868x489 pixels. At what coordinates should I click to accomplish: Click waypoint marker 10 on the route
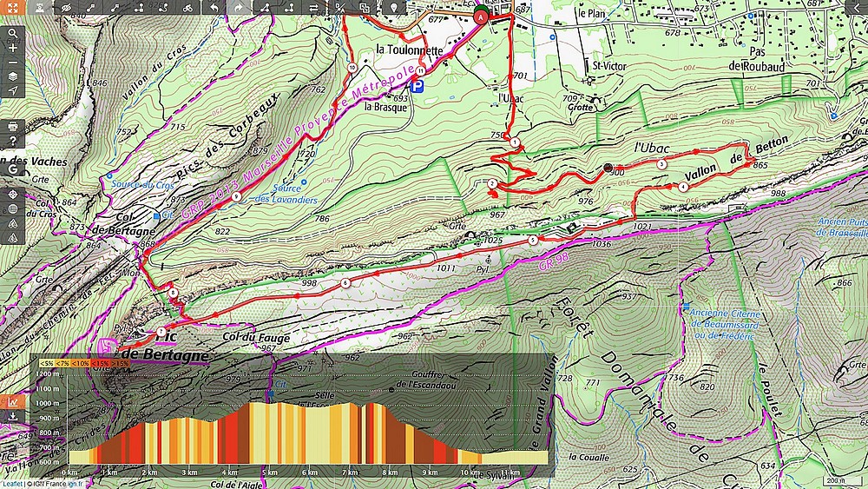point(352,68)
